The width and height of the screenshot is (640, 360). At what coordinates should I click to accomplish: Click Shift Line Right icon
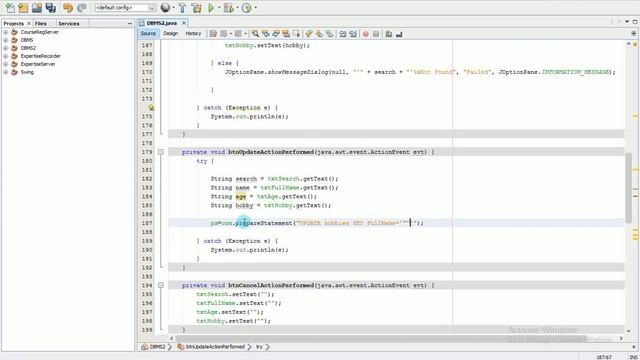(353, 34)
